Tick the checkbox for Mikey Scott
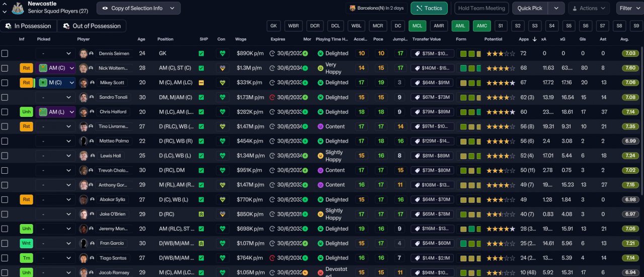The height and width of the screenshot is (277, 644). [5, 83]
